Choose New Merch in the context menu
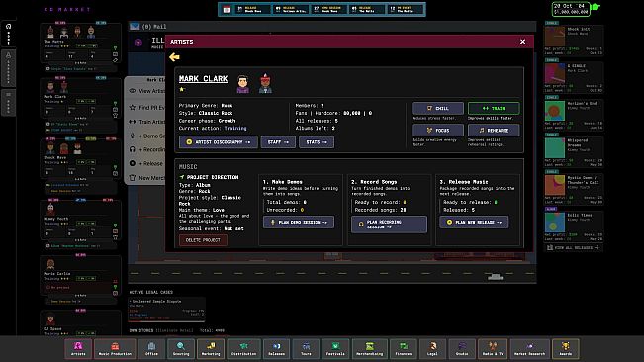The width and height of the screenshot is (644, 362). [x=146, y=178]
